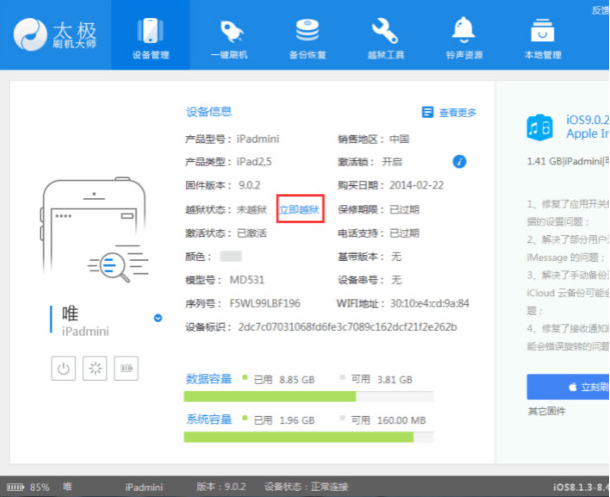Image resolution: width=610 pixels, height=497 pixels.
Task: Click the 设备信息 heading
Action: [209, 112]
